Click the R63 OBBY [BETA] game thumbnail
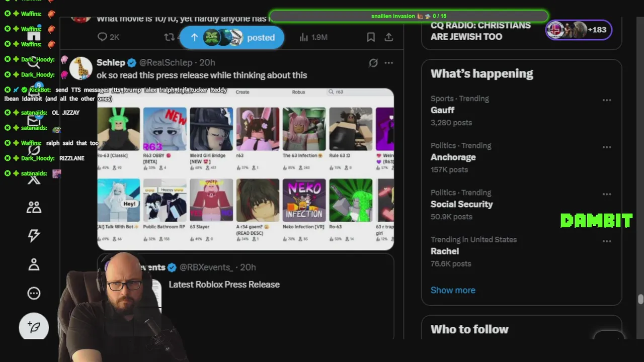 (165, 129)
